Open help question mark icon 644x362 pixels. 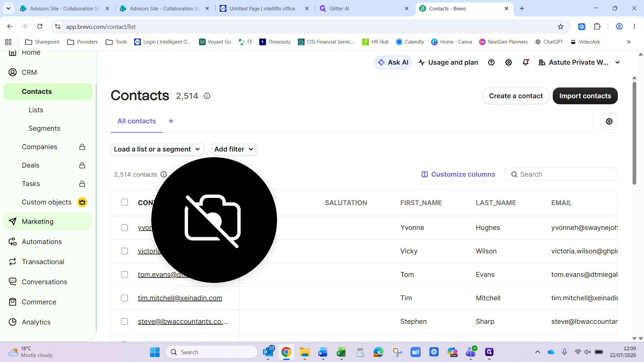click(491, 62)
